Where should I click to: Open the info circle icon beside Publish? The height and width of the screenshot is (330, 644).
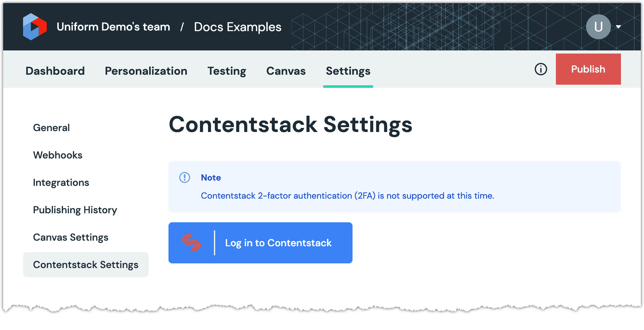point(541,69)
